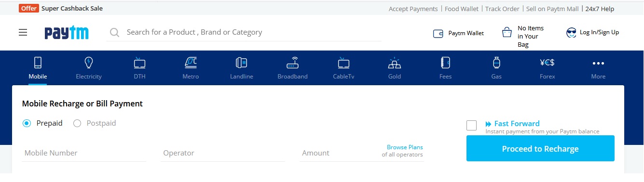Open the 24x7 Help link

coord(600,9)
